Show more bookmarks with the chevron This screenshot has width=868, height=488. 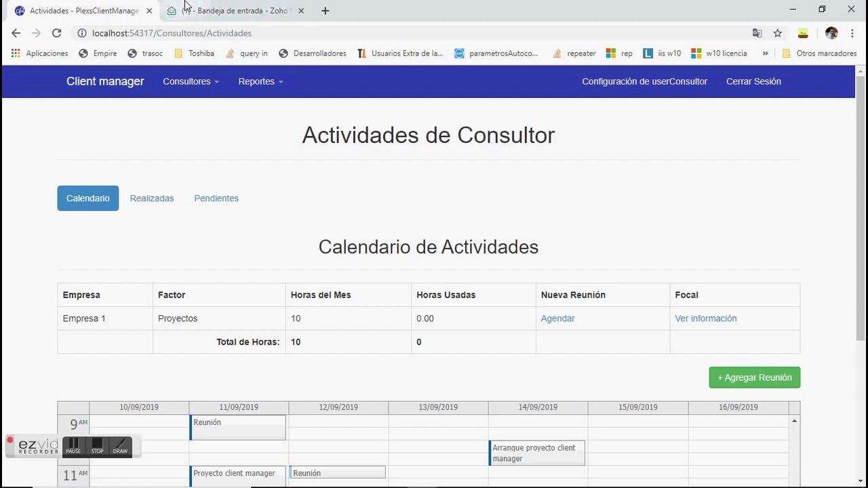coord(766,54)
